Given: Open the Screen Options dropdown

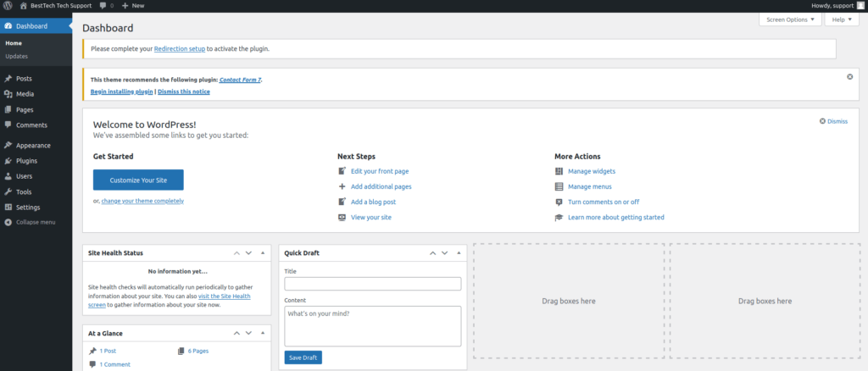Looking at the screenshot, I should (x=790, y=19).
